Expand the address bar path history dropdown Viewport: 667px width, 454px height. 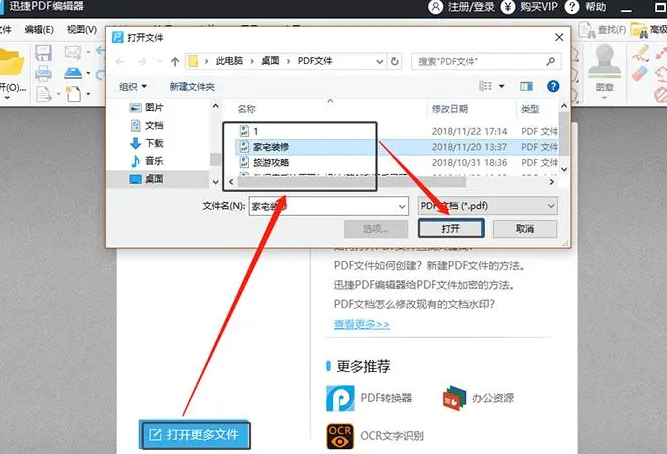coord(379,61)
